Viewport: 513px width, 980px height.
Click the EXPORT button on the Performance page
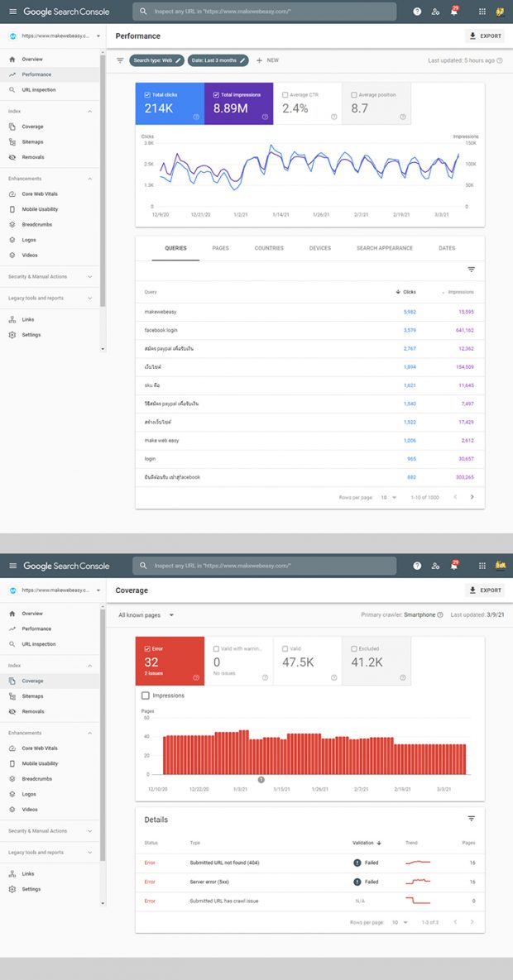(485, 36)
